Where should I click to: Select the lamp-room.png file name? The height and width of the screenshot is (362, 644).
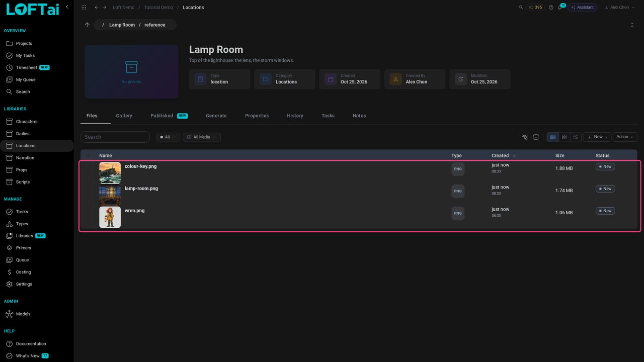141,189
